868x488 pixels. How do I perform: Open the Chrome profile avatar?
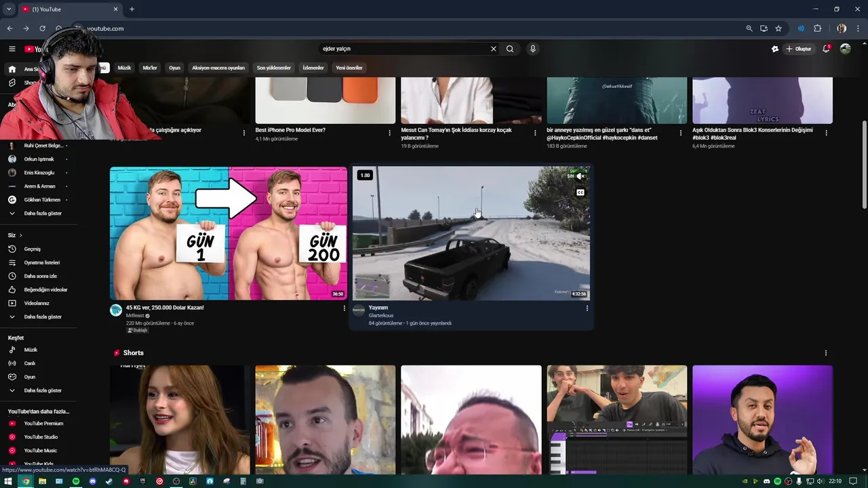click(x=842, y=28)
